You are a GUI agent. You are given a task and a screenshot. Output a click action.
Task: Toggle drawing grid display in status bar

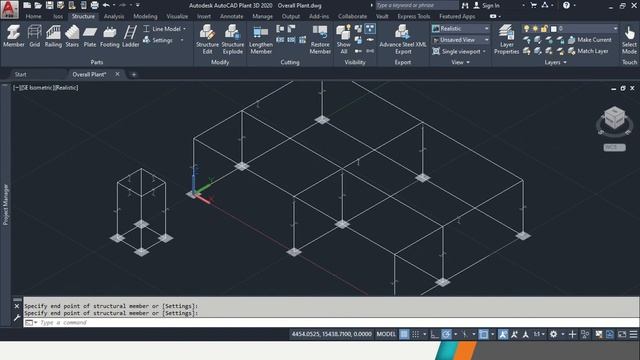404,334
